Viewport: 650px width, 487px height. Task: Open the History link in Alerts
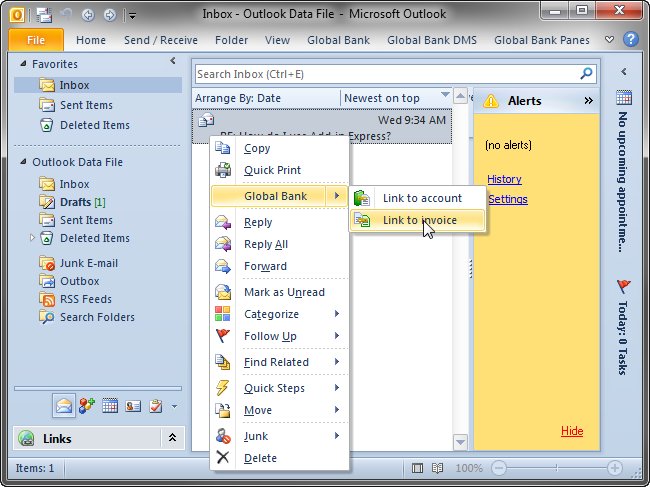pyautogui.click(x=504, y=179)
